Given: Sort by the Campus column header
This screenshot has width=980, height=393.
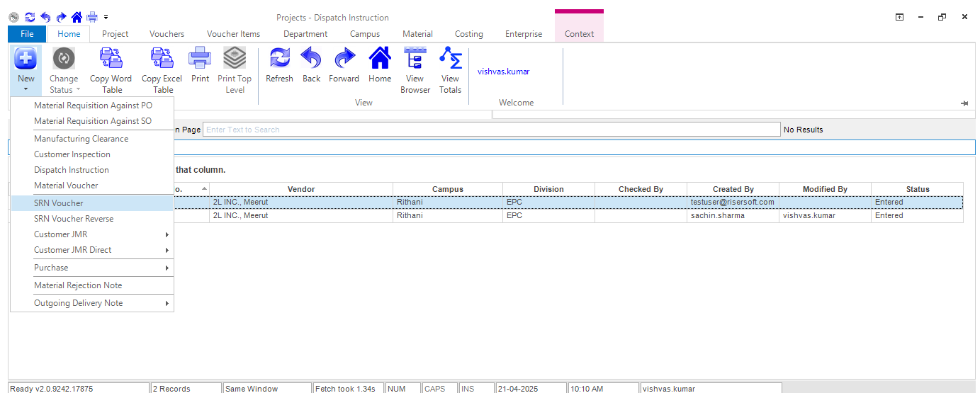Looking at the screenshot, I should pos(448,189).
